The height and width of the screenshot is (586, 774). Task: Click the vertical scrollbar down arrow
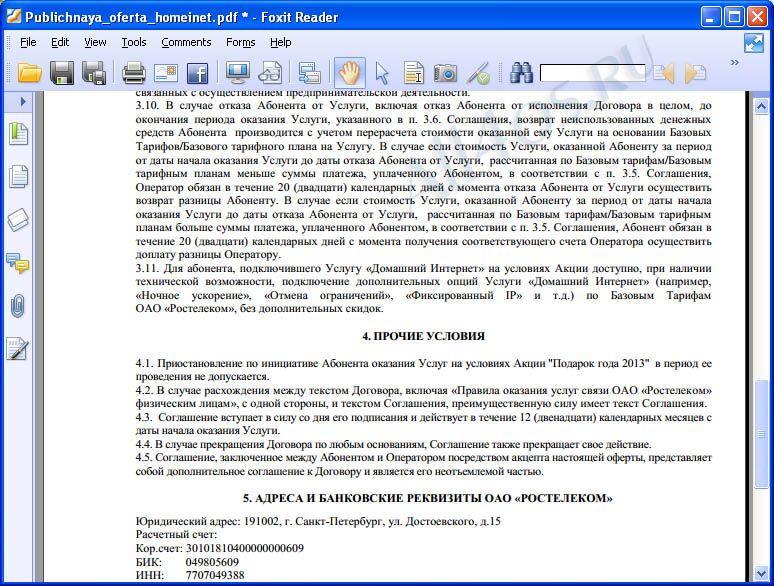[761, 573]
